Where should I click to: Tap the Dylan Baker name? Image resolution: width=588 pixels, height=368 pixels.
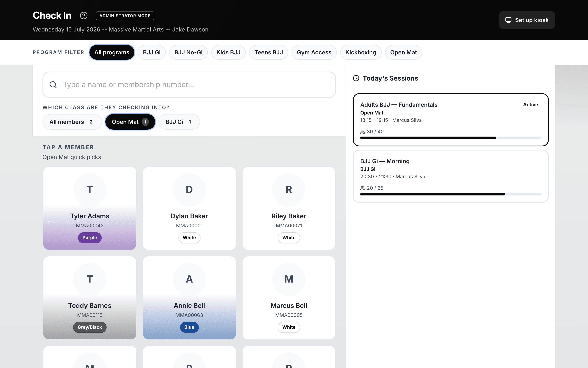coord(189,216)
